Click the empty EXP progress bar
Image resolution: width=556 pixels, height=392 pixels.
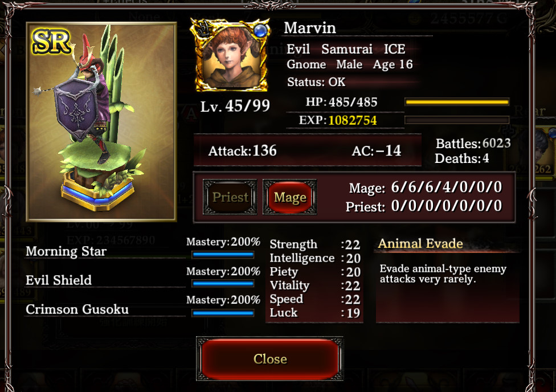pos(457,120)
